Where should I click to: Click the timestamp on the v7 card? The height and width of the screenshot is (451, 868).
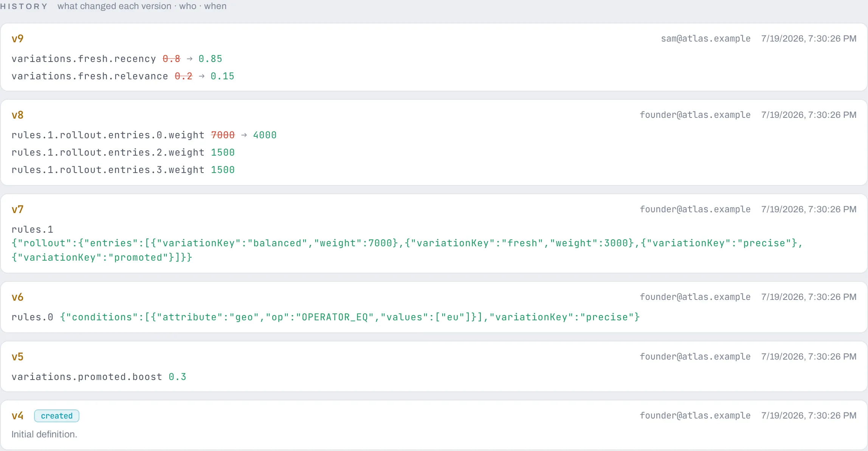point(809,209)
